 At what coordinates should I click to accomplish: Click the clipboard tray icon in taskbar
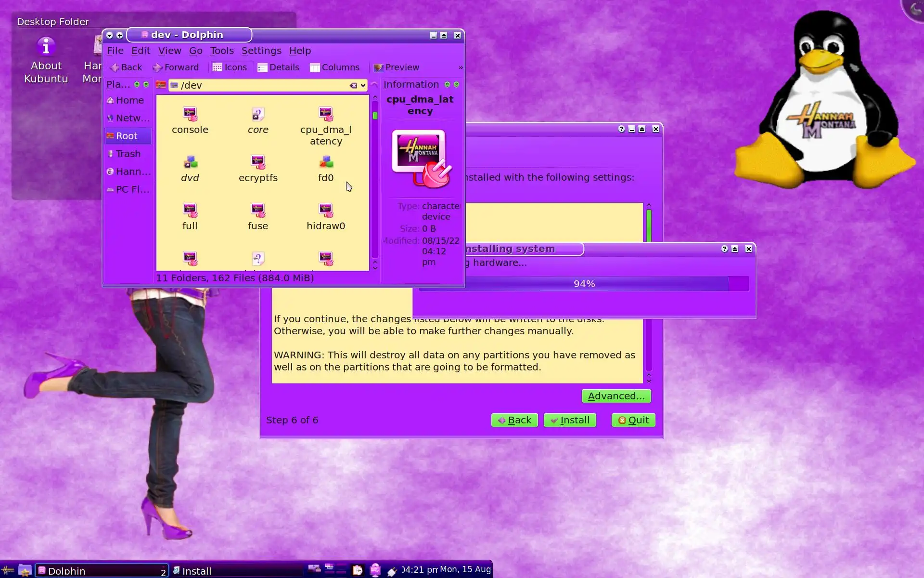[357, 570]
